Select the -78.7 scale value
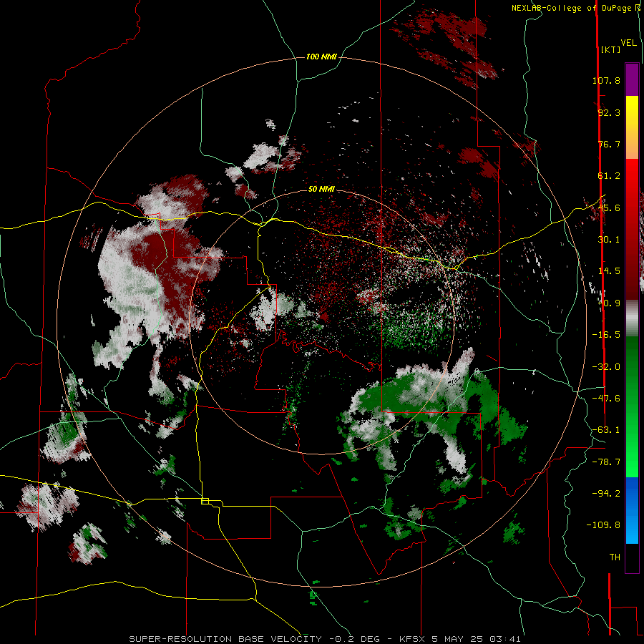Image resolution: width=644 pixels, height=644 pixels. [x=606, y=462]
